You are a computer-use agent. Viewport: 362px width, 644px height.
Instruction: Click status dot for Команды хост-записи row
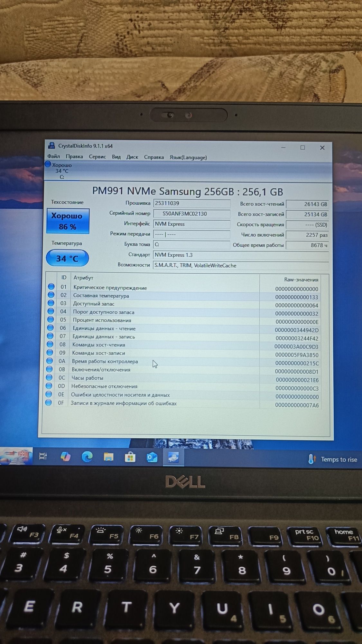click(50, 352)
